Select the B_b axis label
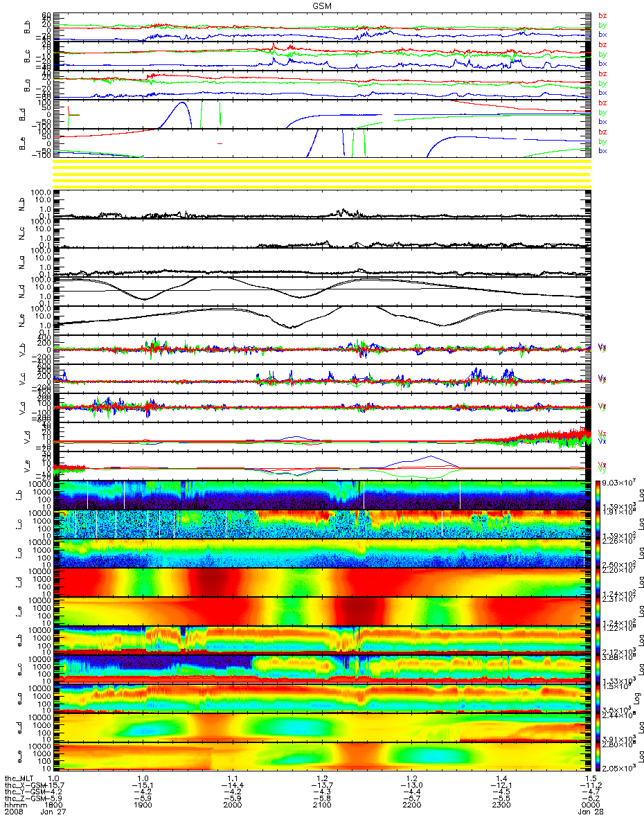Viewport: 644px width, 831px height. click(x=28, y=28)
